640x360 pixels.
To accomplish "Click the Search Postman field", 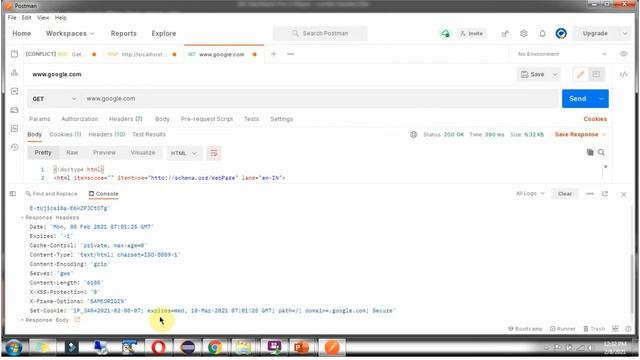I will pos(320,33).
